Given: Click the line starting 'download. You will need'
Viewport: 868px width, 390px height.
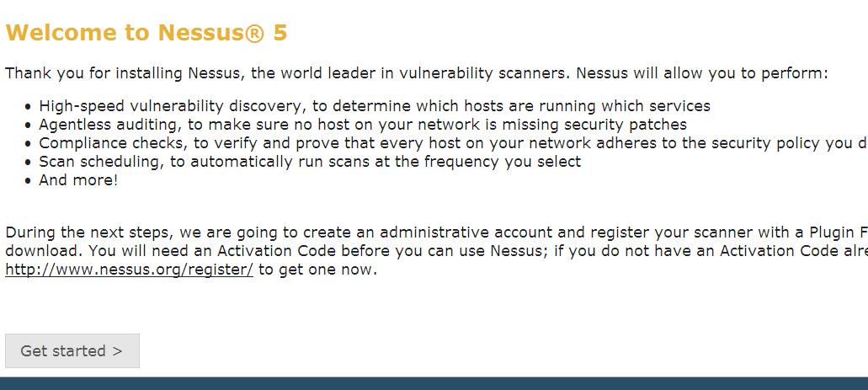Looking at the screenshot, I should click(421, 251).
